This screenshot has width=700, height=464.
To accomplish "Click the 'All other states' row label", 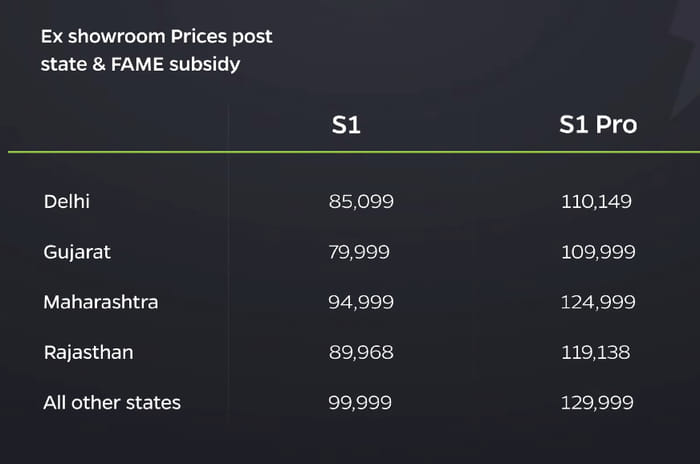I will click(x=112, y=403).
